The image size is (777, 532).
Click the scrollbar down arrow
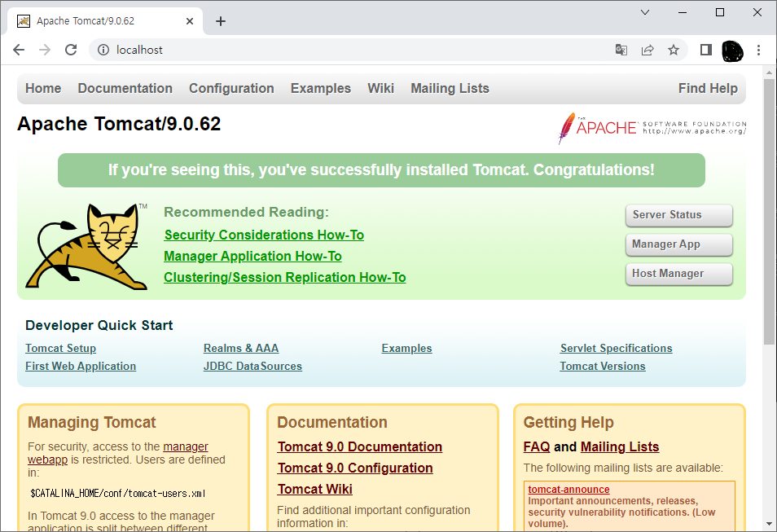tap(769, 524)
